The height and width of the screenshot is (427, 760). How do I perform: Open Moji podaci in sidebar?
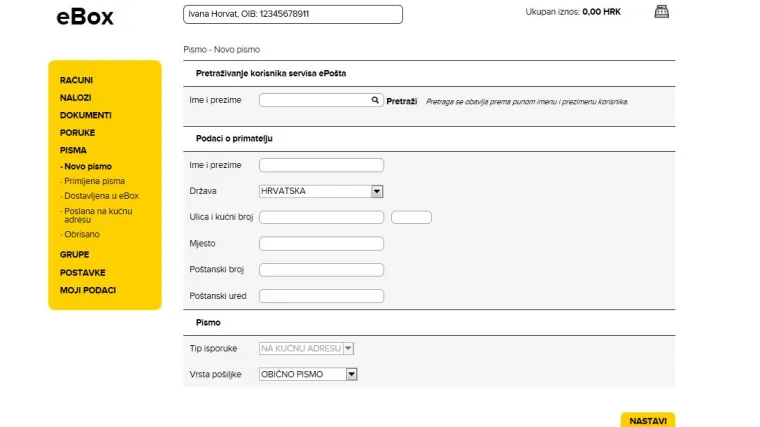88,290
